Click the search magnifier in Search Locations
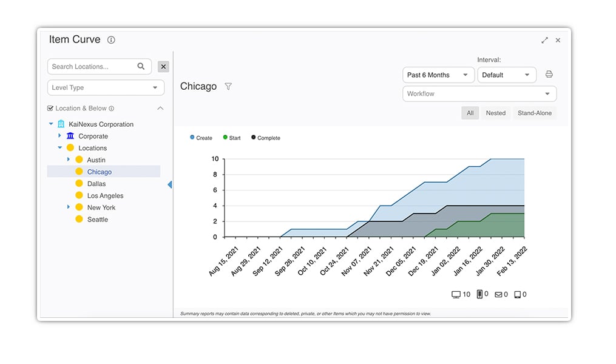The width and height of the screenshot is (616, 364). (x=141, y=66)
